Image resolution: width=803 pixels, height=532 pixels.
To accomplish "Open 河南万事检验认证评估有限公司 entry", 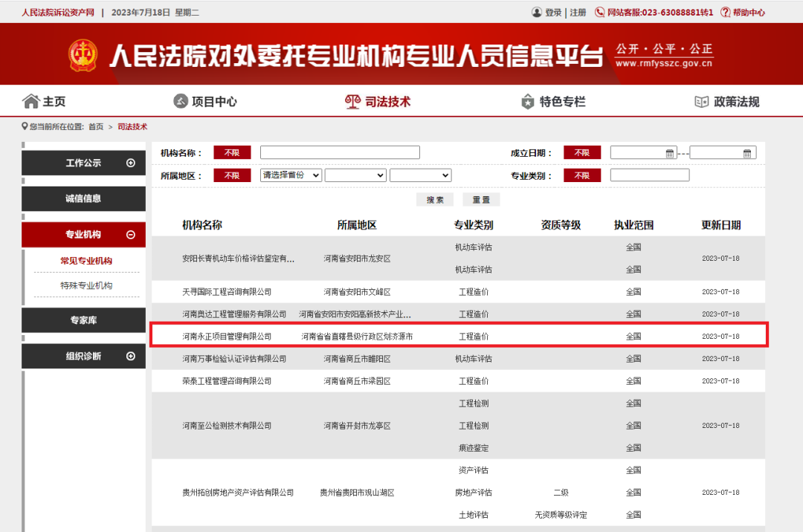I will click(x=234, y=359).
